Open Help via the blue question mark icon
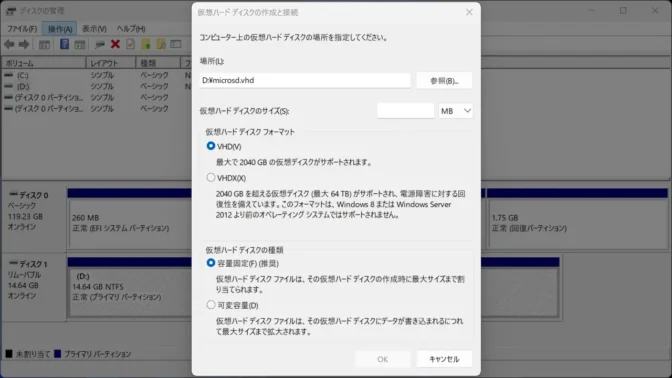The width and height of the screenshot is (672, 378). (64, 44)
